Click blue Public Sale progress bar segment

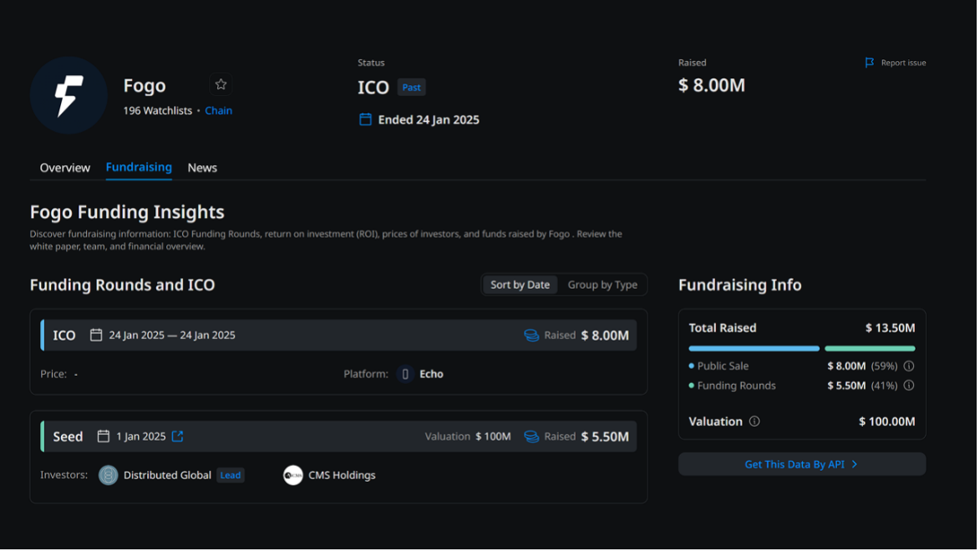[754, 348]
